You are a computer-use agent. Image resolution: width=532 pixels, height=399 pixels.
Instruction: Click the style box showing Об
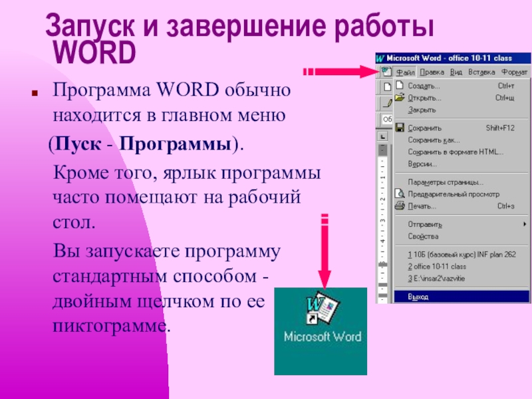coord(386,119)
